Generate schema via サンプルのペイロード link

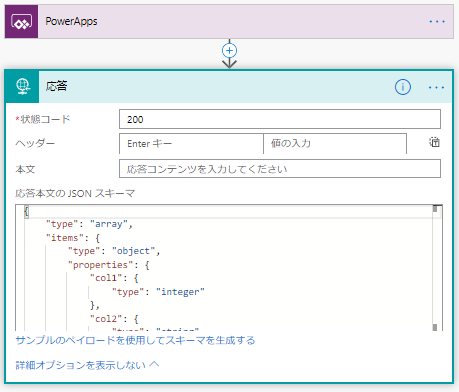point(135,340)
